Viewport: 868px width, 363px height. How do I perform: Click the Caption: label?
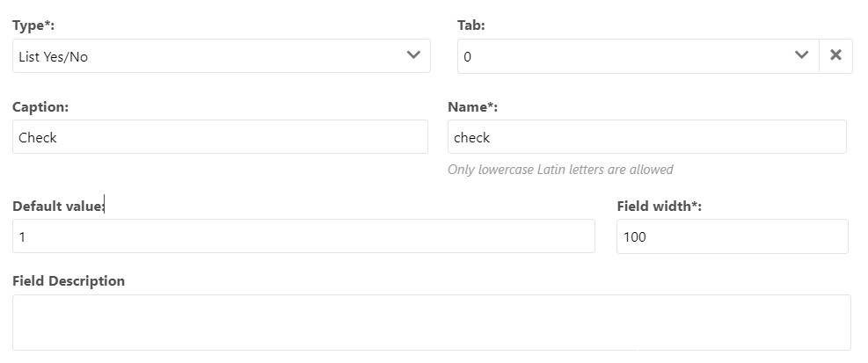point(40,107)
